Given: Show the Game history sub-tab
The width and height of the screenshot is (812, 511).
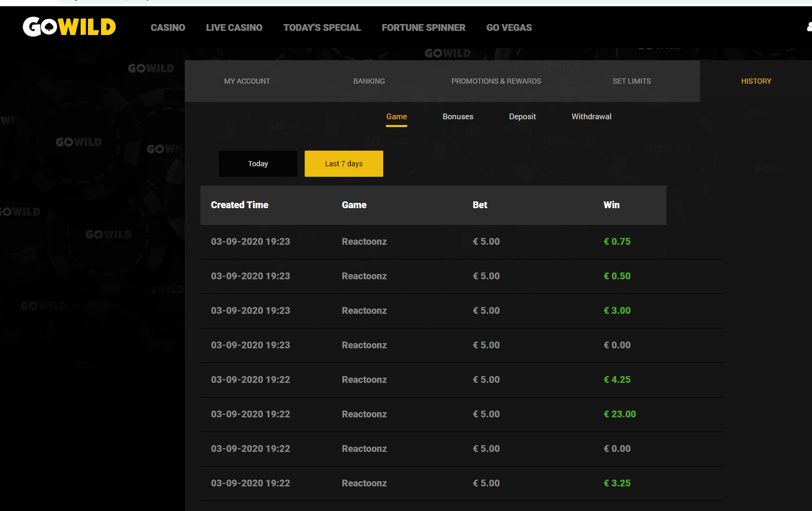Looking at the screenshot, I should click(x=397, y=117).
